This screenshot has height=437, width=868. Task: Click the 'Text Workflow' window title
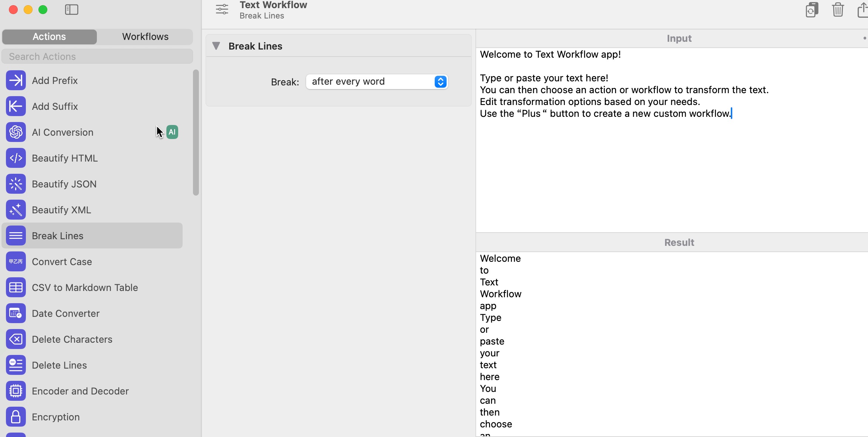273,5
